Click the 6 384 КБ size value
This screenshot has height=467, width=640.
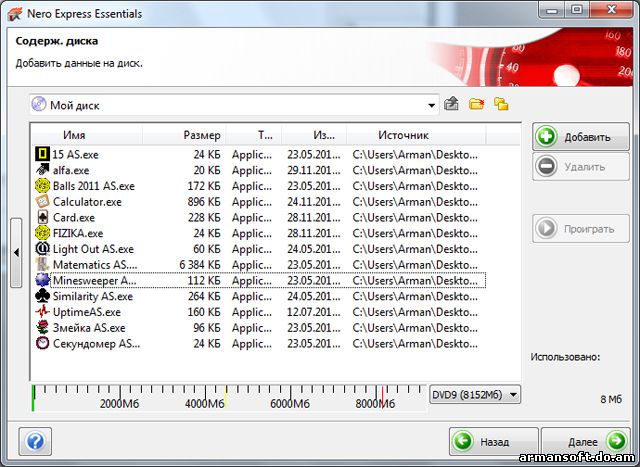(x=200, y=265)
